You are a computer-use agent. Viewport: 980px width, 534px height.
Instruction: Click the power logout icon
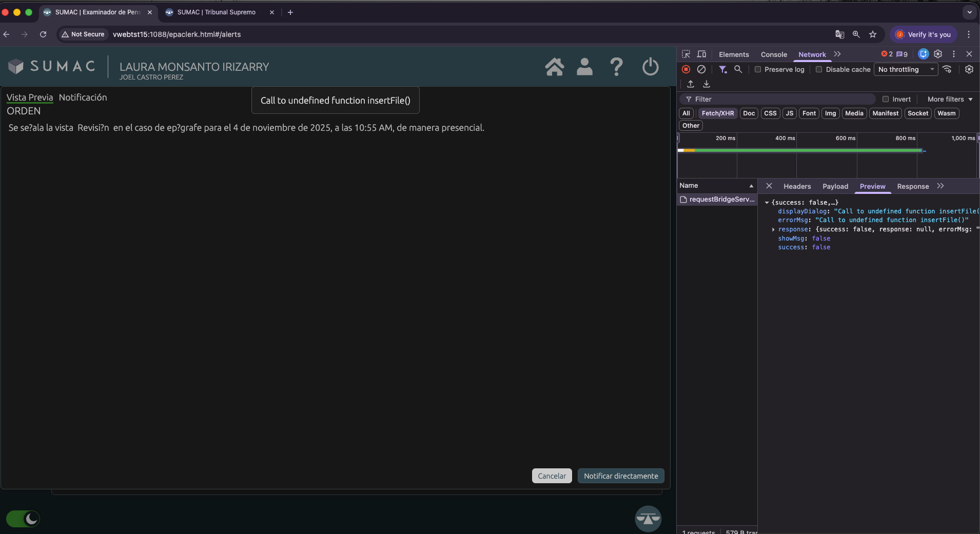tap(650, 67)
